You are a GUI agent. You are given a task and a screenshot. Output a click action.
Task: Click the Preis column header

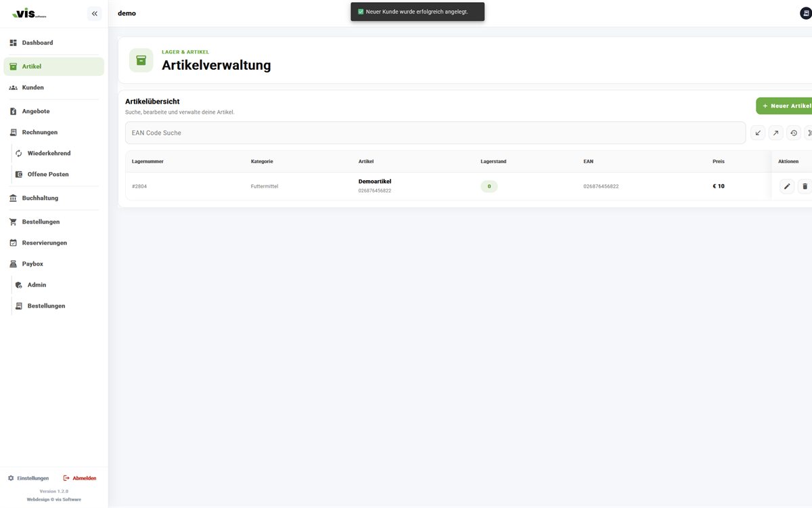click(x=719, y=161)
